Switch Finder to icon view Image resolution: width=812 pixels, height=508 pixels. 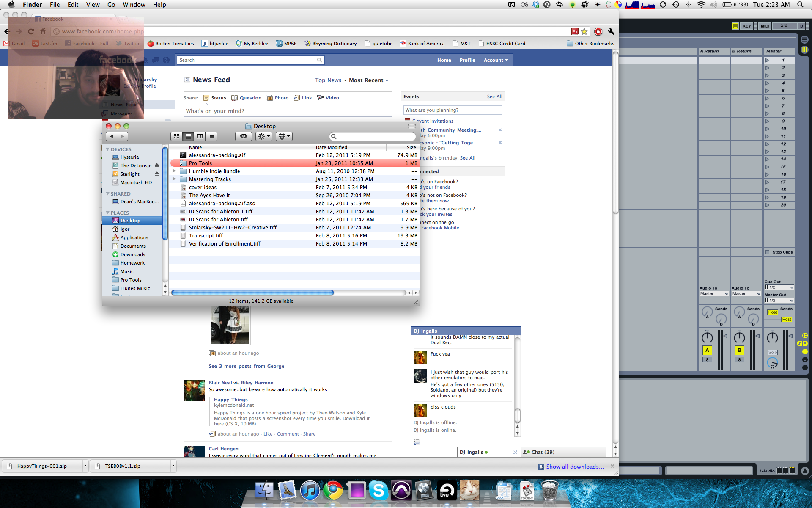pyautogui.click(x=177, y=136)
